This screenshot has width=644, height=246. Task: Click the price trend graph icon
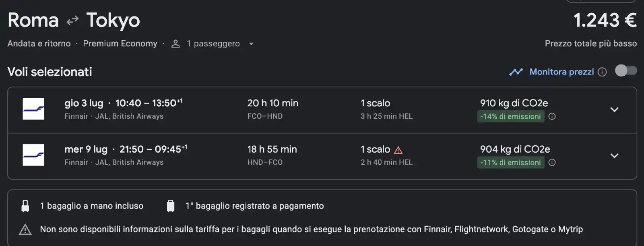click(x=516, y=72)
